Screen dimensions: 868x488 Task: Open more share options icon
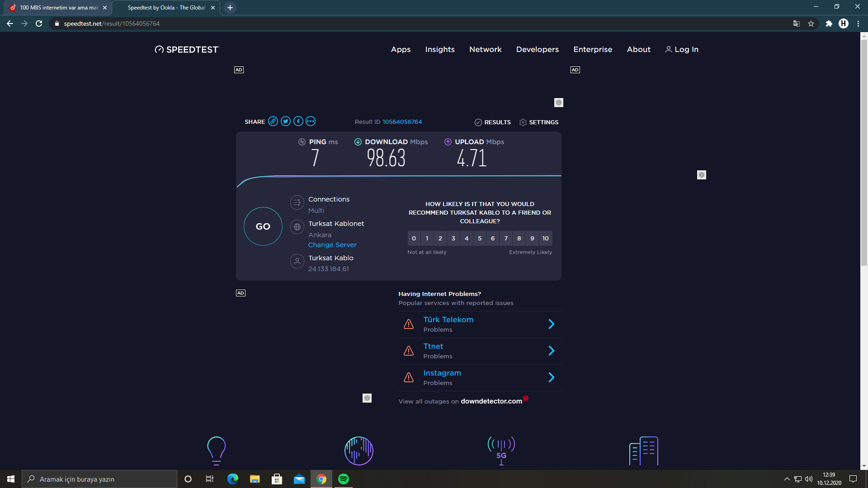coord(311,122)
